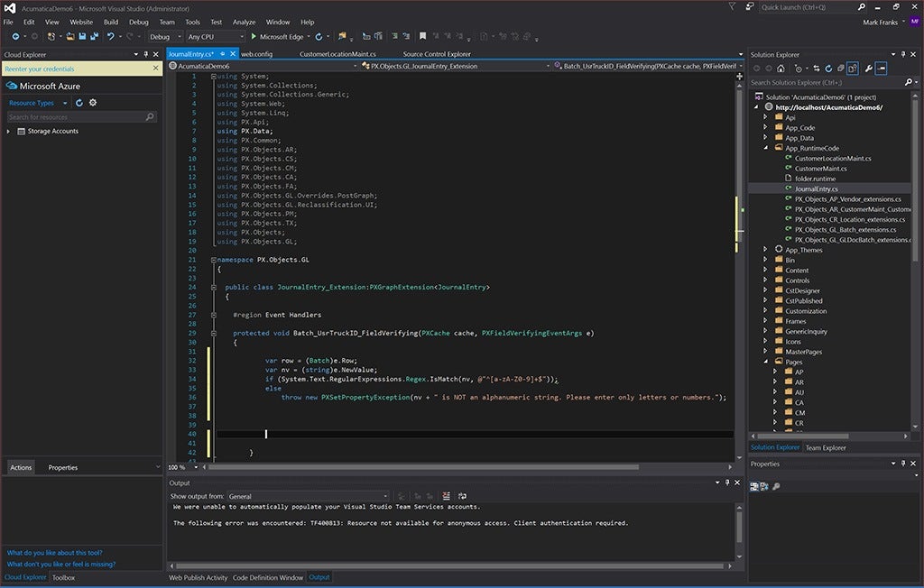Click Property Pages icon in Properties panel
924x588 pixels.
point(776,486)
